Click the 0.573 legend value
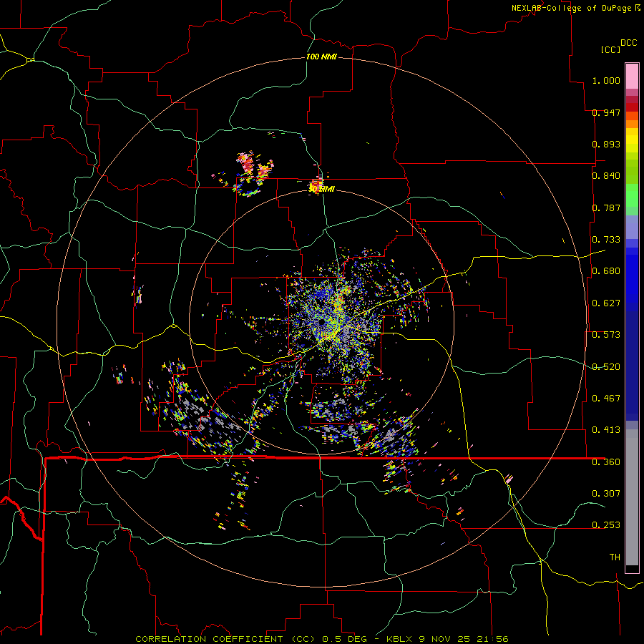This screenshot has height=644, width=644. (606, 335)
